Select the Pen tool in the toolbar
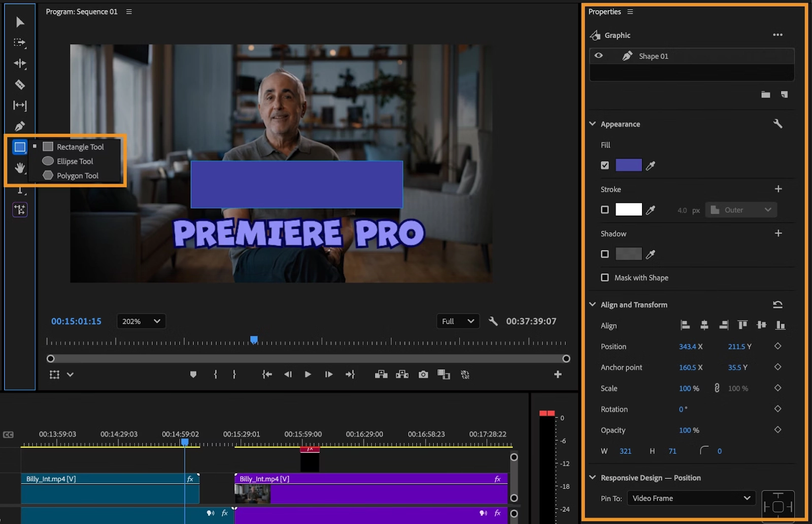812x524 pixels. pos(20,126)
